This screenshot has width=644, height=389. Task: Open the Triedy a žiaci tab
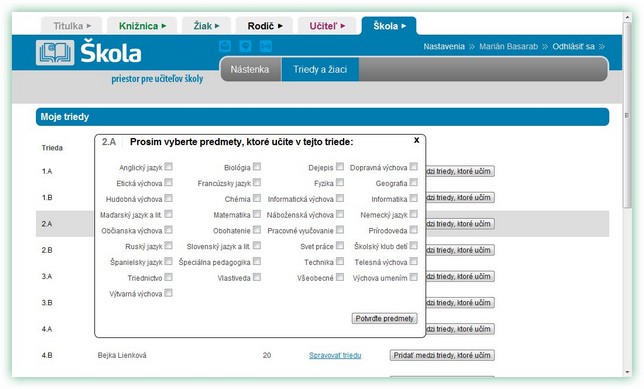[x=320, y=69]
